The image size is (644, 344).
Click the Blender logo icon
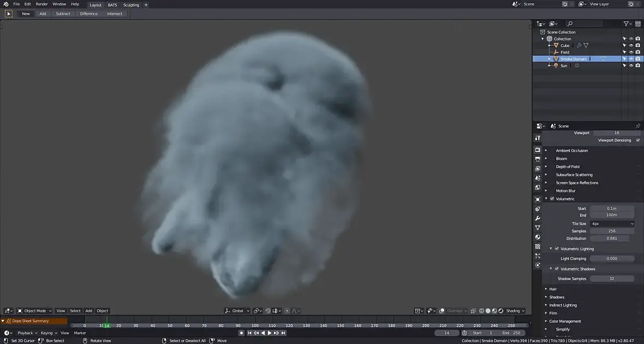click(6, 4)
